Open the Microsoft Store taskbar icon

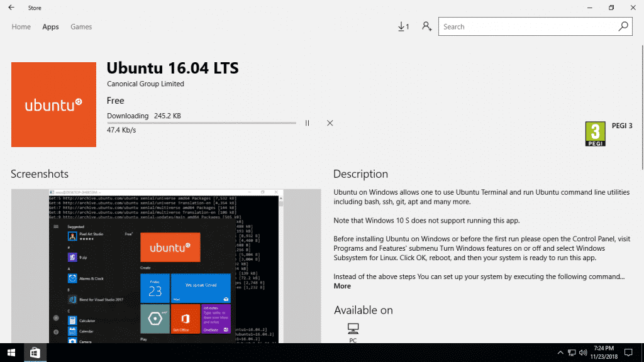(35, 353)
